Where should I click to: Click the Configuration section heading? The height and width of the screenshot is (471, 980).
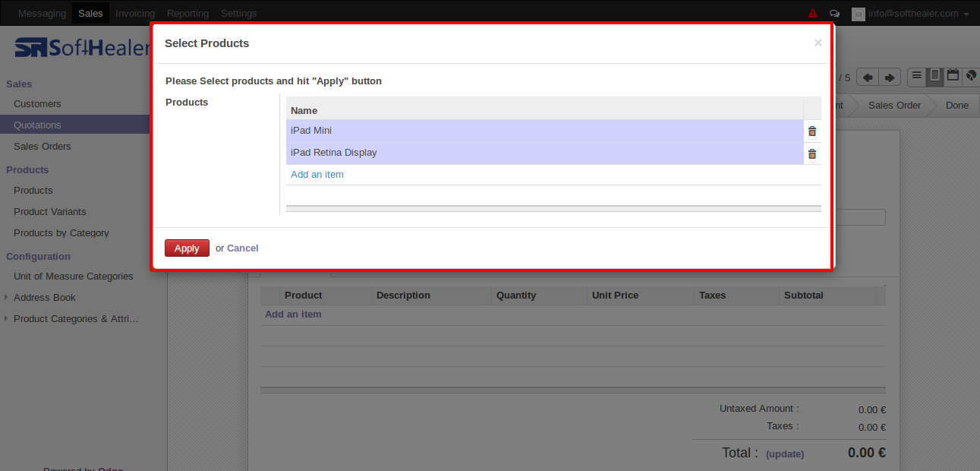click(38, 257)
